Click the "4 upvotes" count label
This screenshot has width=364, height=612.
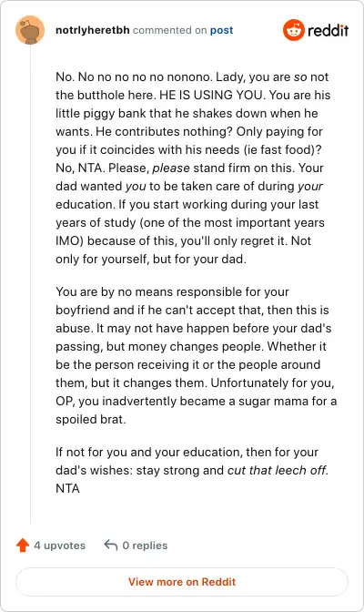60,546
